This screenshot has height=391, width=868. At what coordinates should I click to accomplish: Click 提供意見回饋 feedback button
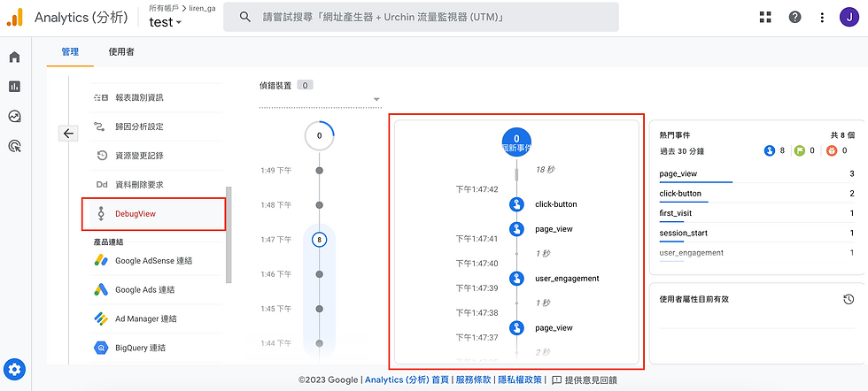tap(584, 379)
